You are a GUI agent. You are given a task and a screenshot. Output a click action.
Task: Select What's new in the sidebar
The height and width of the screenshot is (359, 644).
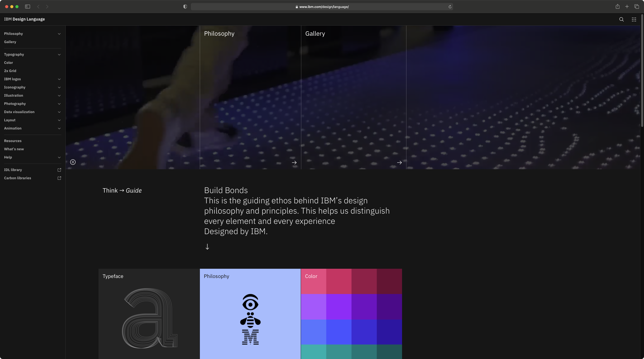[14, 149]
